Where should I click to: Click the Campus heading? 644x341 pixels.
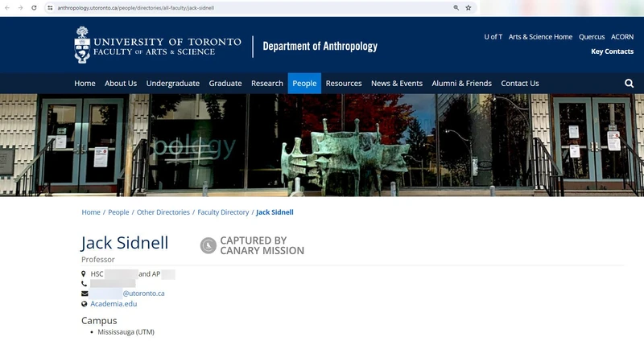click(x=99, y=320)
